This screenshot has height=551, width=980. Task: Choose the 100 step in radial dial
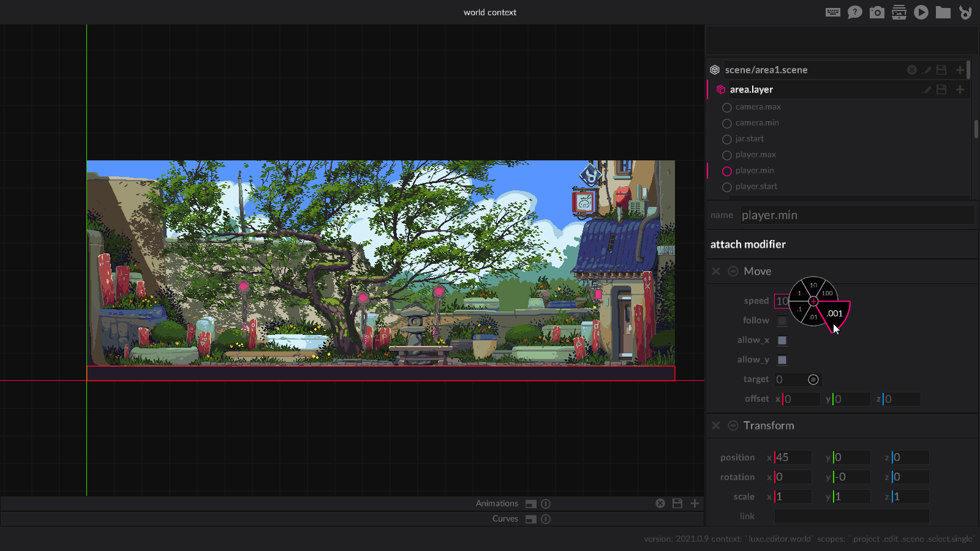(x=827, y=293)
